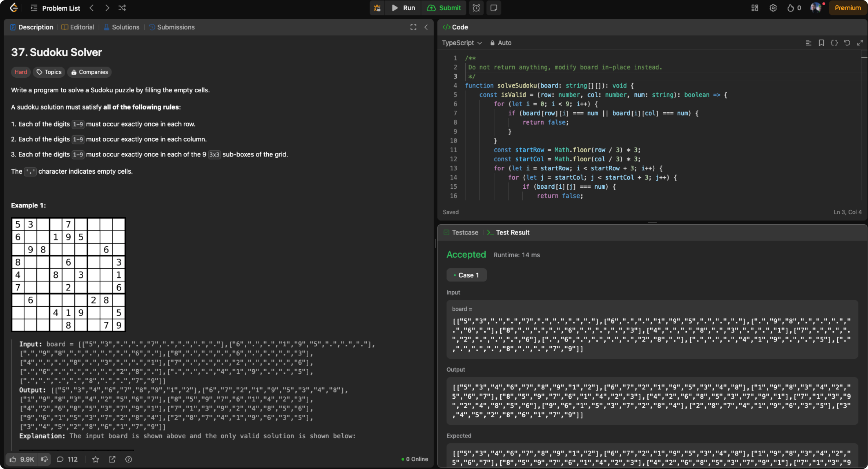Screen dimensions: 868x469
Task: Open the layout grid icon
Action: 755,8
